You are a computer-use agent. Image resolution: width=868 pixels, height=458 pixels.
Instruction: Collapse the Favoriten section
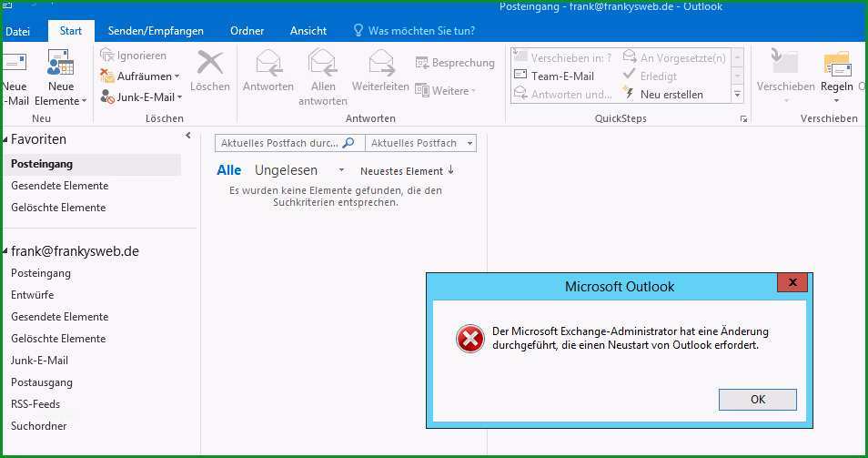point(5,139)
